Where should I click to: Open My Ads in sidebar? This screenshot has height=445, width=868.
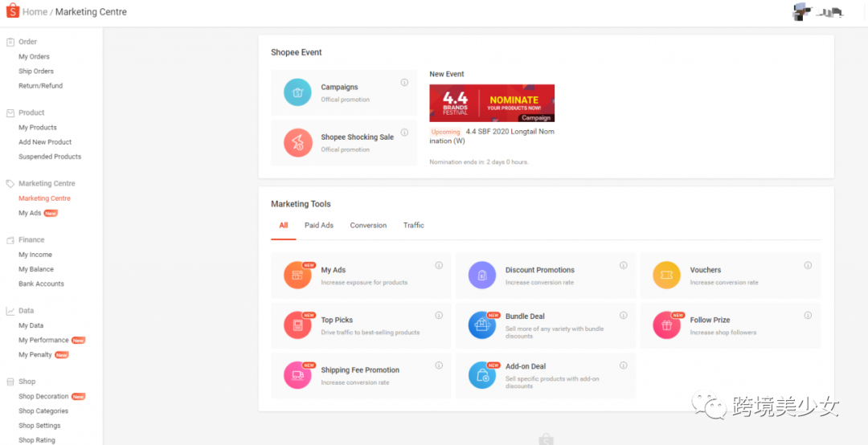30,213
